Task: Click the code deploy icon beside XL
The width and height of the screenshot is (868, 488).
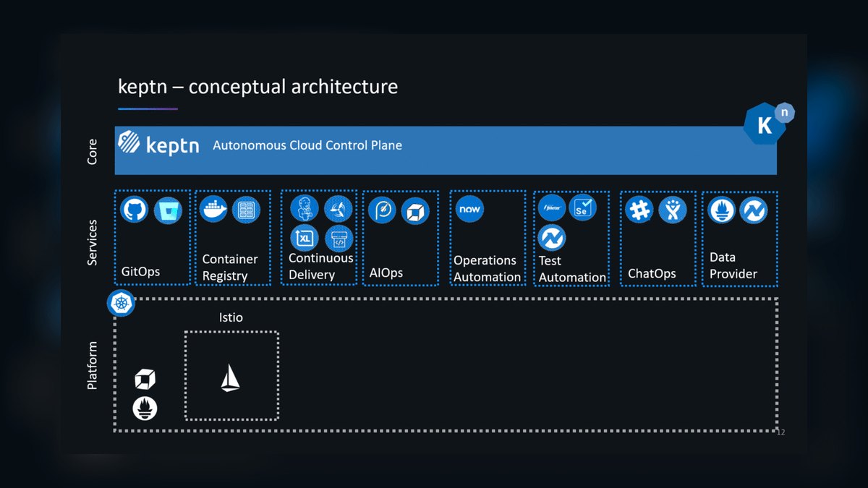Action: pos(338,238)
